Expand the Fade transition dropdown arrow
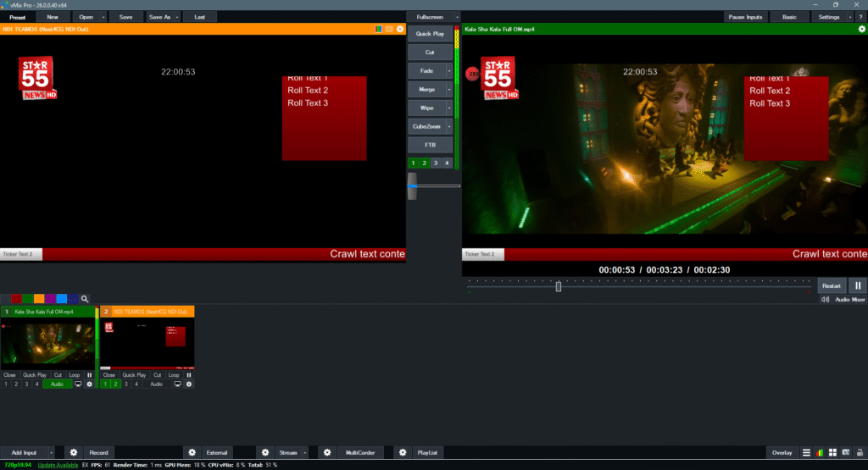Screen dimensions: 868x470 click(x=448, y=70)
